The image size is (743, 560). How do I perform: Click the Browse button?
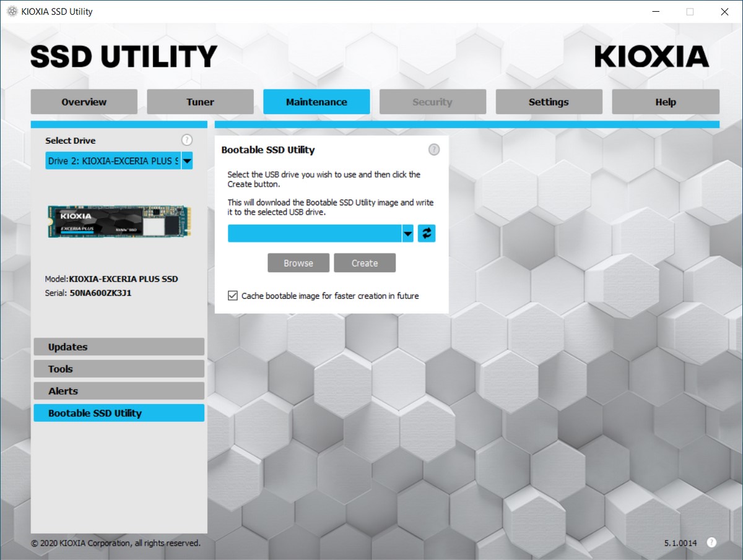(298, 263)
